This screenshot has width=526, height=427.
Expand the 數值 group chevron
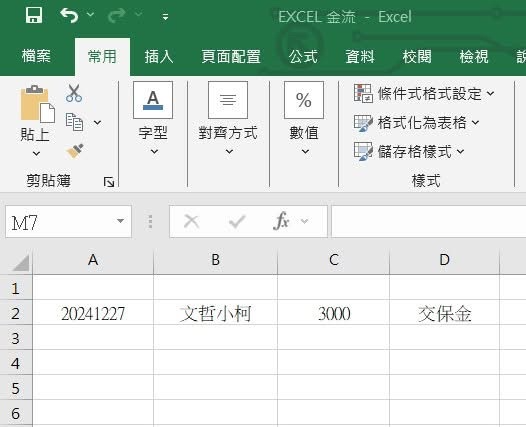pyautogui.click(x=305, y=152)
